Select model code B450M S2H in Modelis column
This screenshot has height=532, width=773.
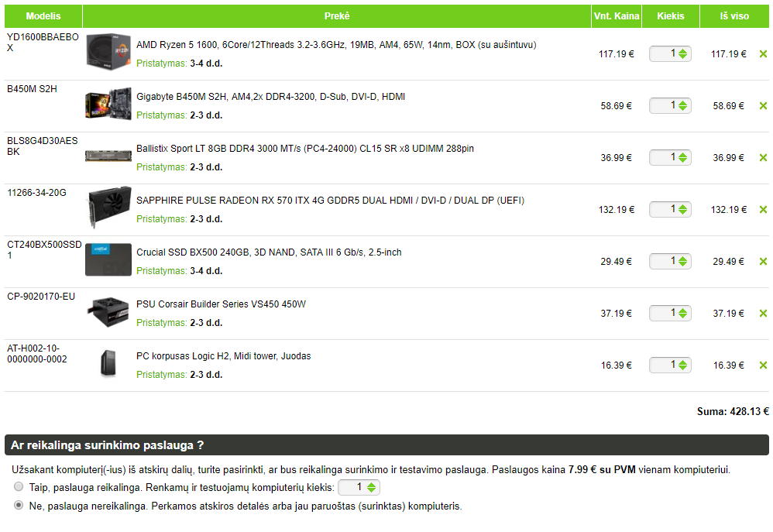tap(32, 89)
